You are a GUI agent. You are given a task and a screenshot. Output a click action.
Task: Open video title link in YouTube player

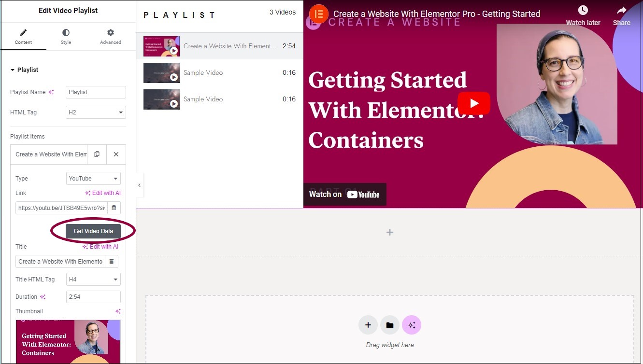437,14
